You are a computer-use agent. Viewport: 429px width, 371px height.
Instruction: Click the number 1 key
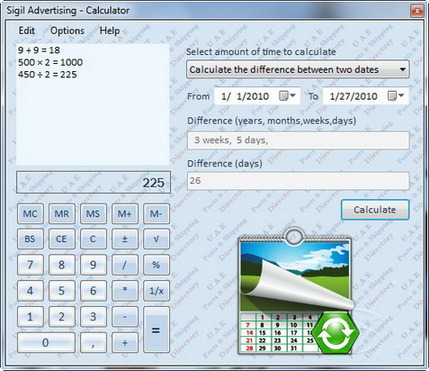[x=30, y=317]
